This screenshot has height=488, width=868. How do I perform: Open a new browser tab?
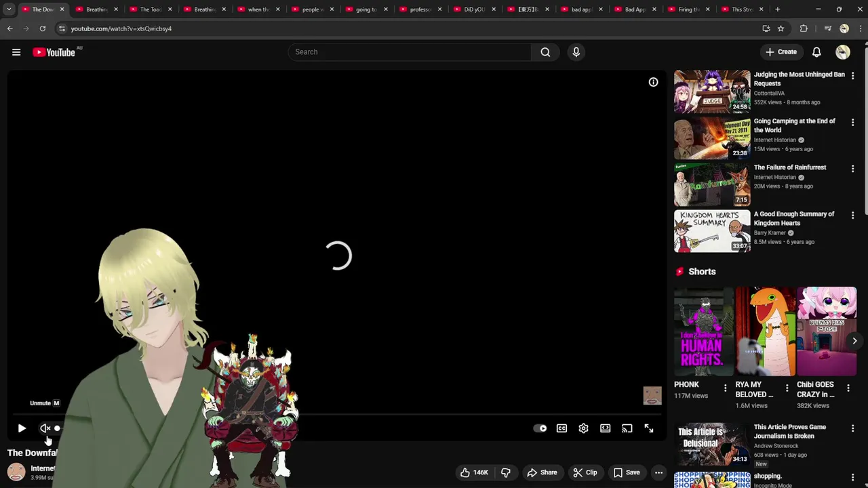(778, 9)
